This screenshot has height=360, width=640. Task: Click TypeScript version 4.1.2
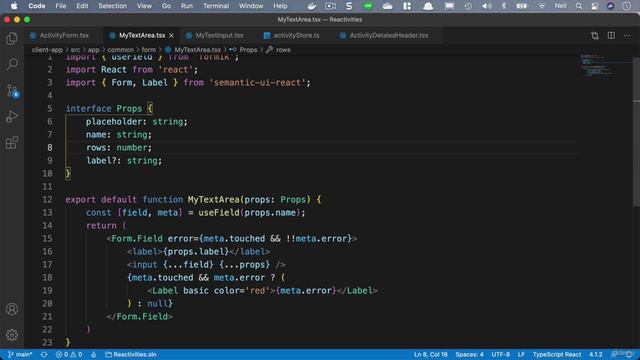(596, 354)
